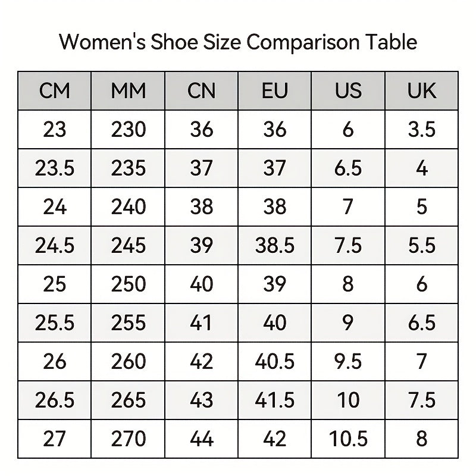The image size is (476, 476).
Task: Select the 250 cell in MM column
Action: point(129,284)
